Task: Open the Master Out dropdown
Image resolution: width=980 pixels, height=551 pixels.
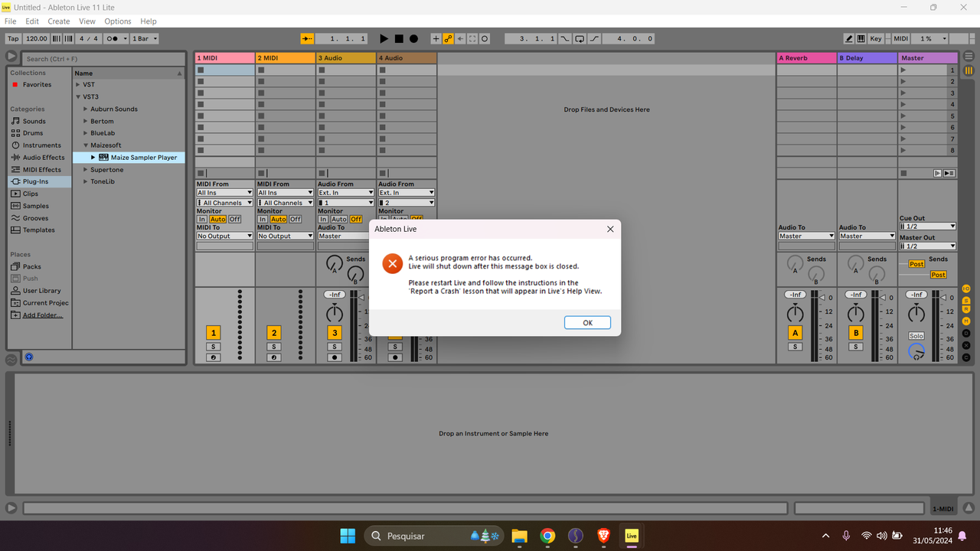Action: 928,246
